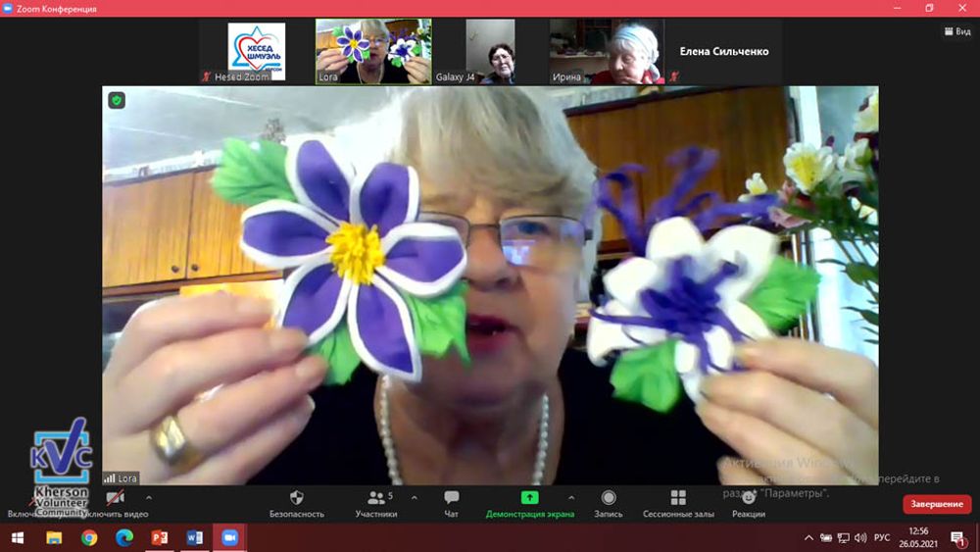Open the Windows notification center
This screenshot has width=980, height=552.
[x=957, y=537]
